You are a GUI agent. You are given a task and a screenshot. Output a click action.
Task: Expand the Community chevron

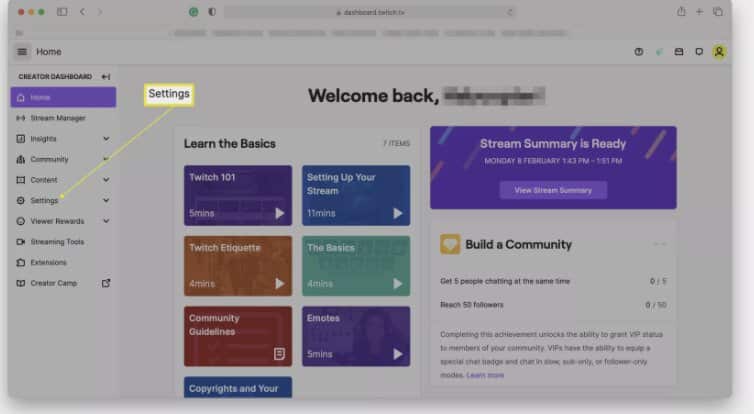coord(106,159)
